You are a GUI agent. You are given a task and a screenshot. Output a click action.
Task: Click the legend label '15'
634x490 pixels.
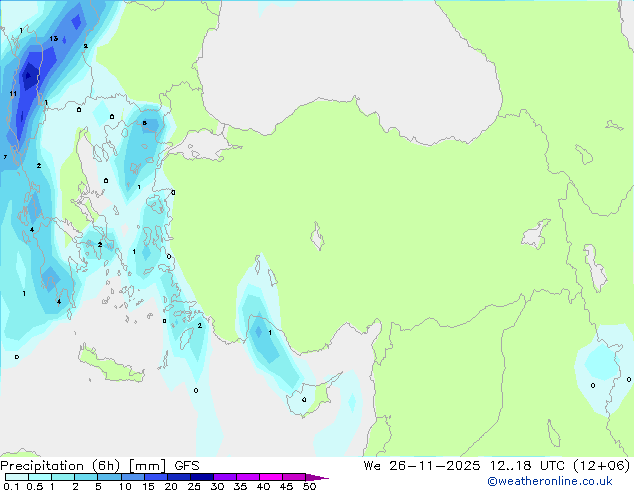coord(148,486)
